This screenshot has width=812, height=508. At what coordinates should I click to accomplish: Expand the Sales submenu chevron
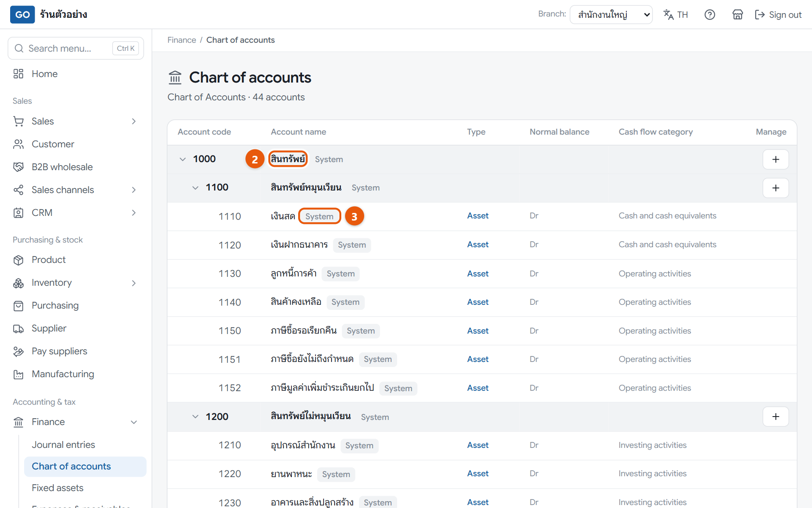tap(134, 121)
